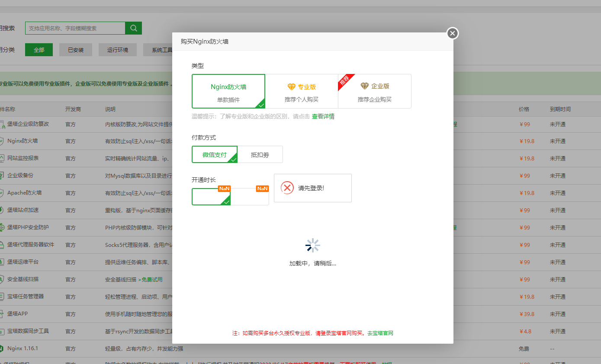Click 堡塔企业级防篡改 in the plugin list
Screen dimensions: 601x364
click(28, 124)
